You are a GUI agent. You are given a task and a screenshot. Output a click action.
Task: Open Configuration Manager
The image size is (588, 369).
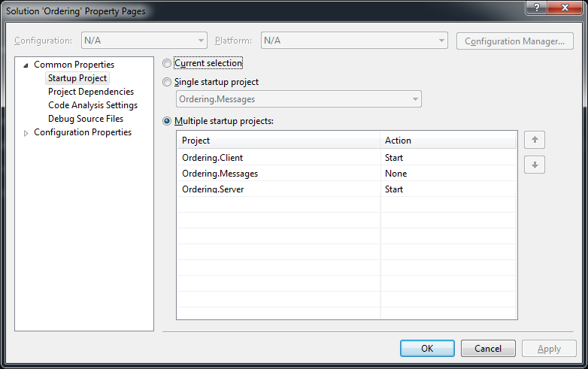514,41
